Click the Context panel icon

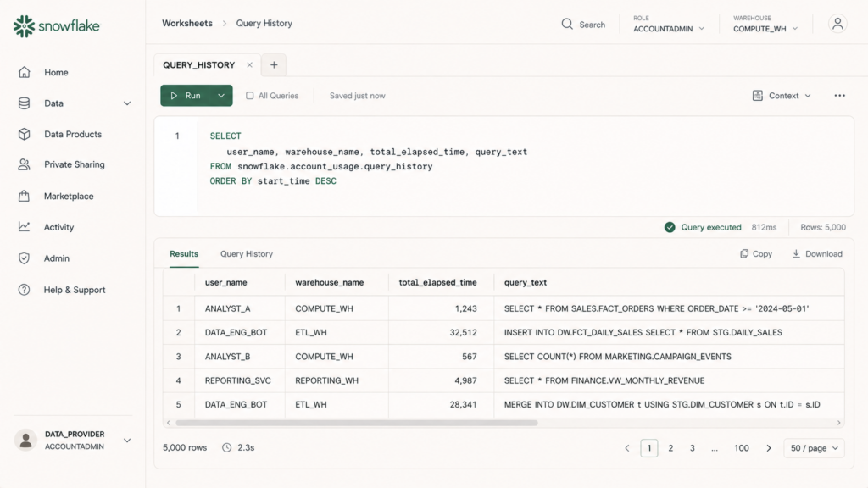tap(758, 96)
